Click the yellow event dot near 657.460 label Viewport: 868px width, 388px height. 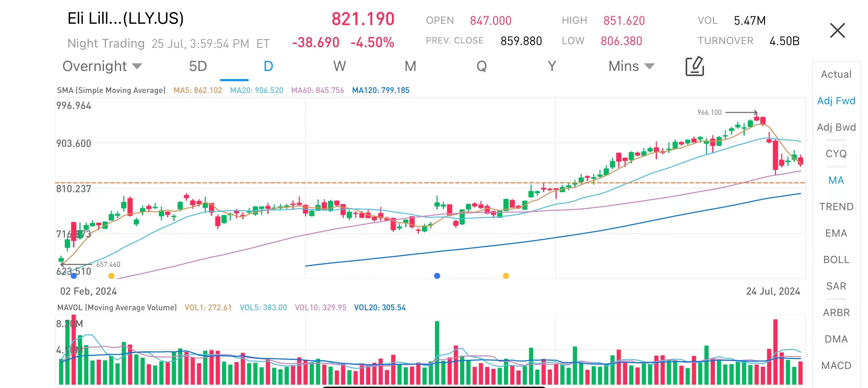(x=111, y=276)
